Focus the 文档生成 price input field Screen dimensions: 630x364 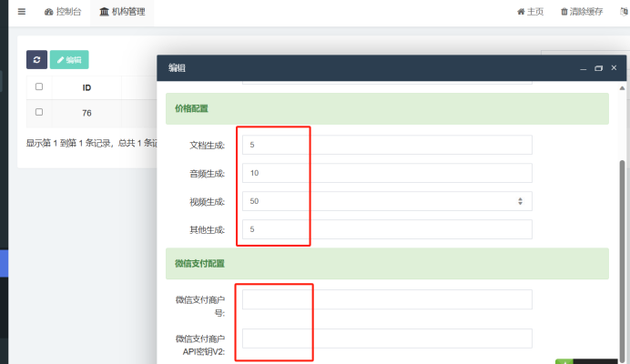point(387,145)
